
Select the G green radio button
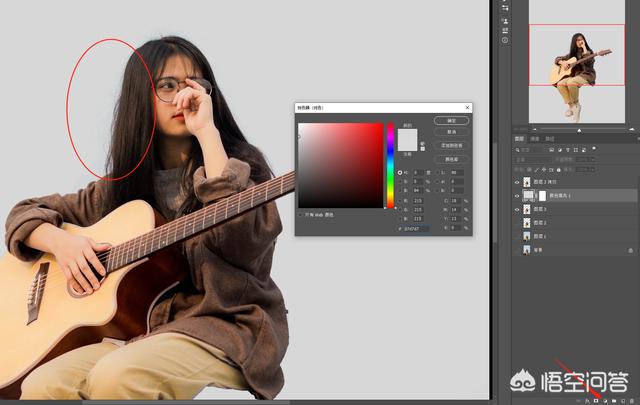[400, 210]
